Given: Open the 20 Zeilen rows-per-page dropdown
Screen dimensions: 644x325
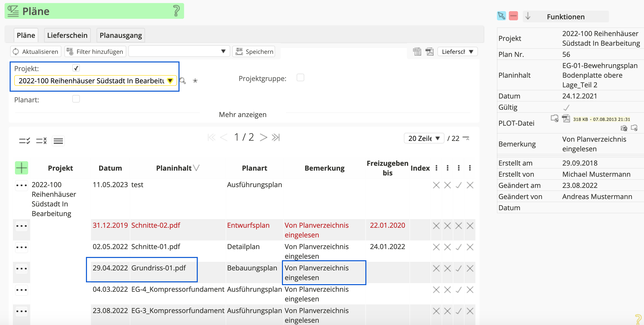Looking at the screenshot, I should click(x=424, y=138).
